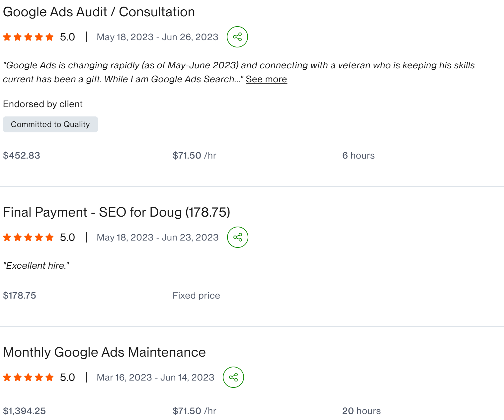Click the star rating of Monthly Google Ads Maintenance
The height and width of the screenshot is (420, 504).
(x=28, y=377)
